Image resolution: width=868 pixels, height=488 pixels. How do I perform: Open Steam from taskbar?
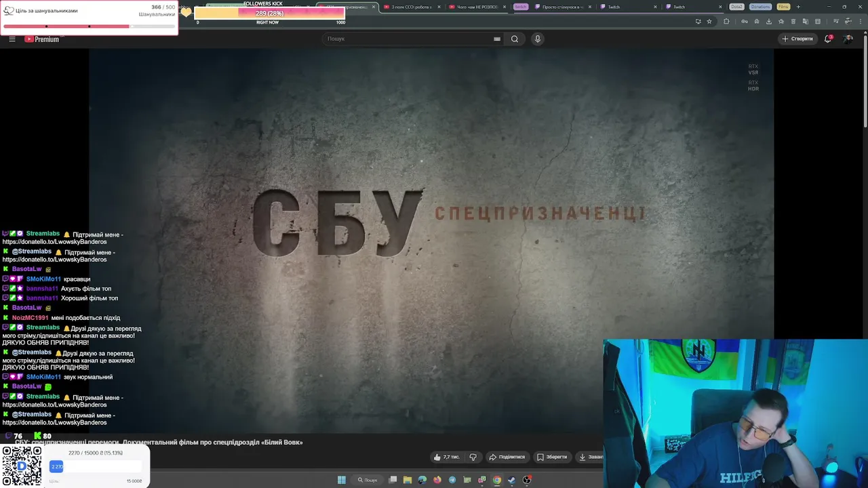tap(512, 480)
